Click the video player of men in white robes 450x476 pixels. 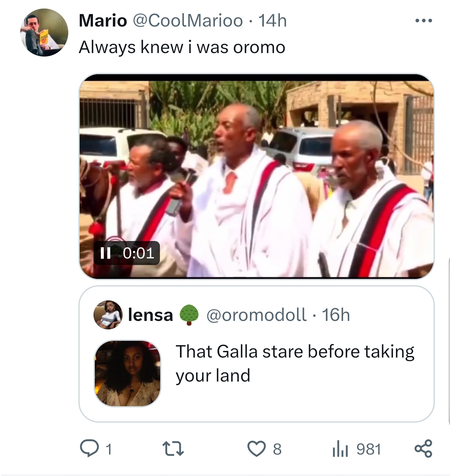coord(256,177)
